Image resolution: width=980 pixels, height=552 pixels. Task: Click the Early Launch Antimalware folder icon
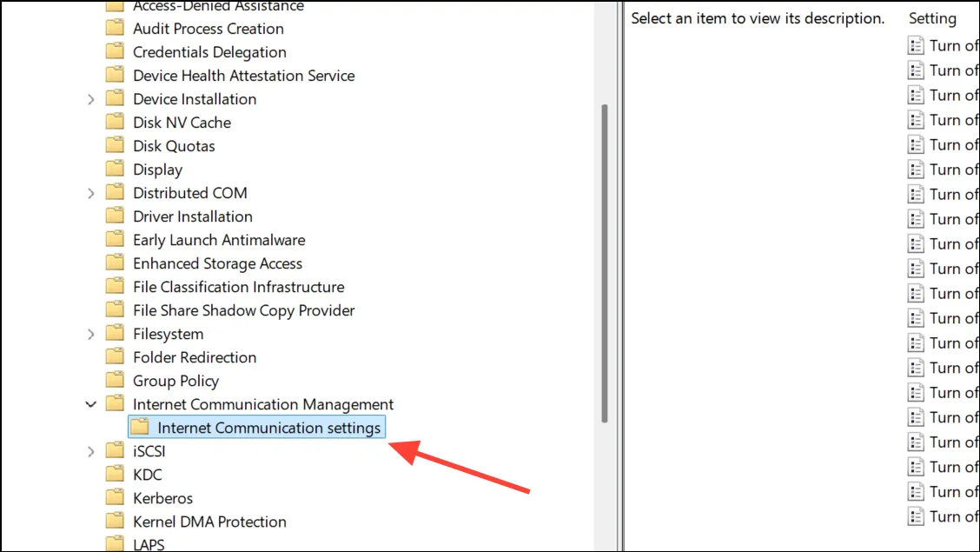115,239
